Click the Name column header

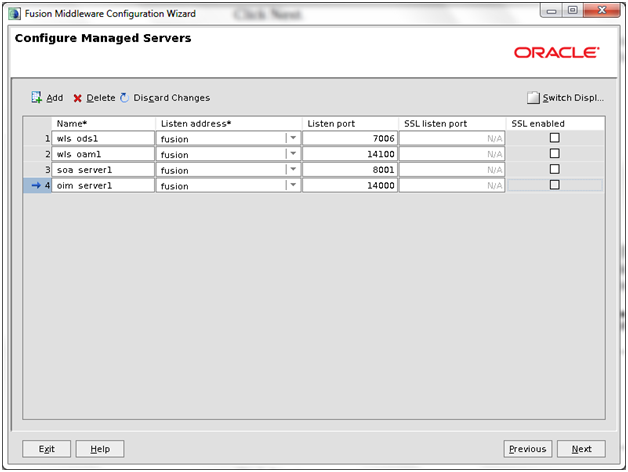103,123
